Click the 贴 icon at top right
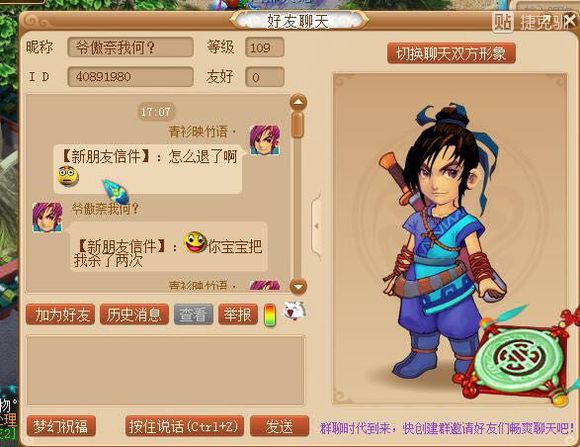 click(x=503, y=21)
